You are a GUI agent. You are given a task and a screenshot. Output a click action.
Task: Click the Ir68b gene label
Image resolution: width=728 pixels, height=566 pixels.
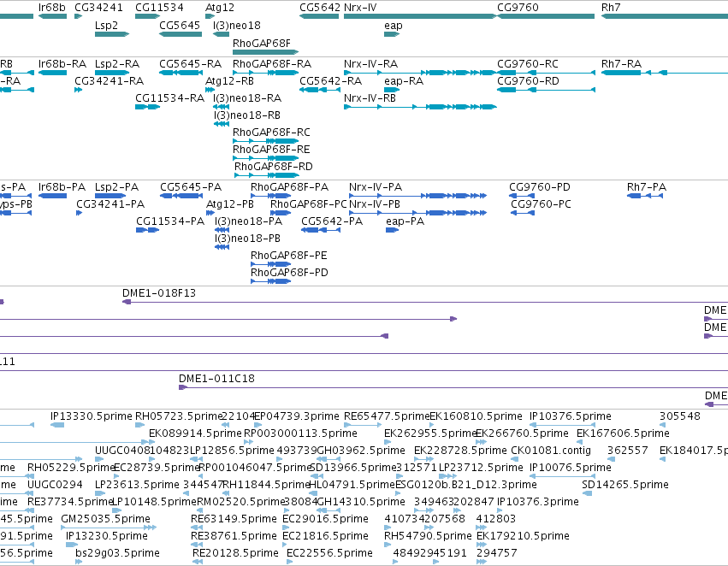(52, 8)
